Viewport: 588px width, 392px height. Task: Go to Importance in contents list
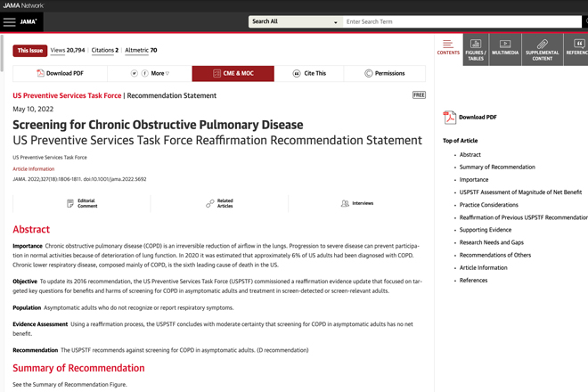click(474, 180)
